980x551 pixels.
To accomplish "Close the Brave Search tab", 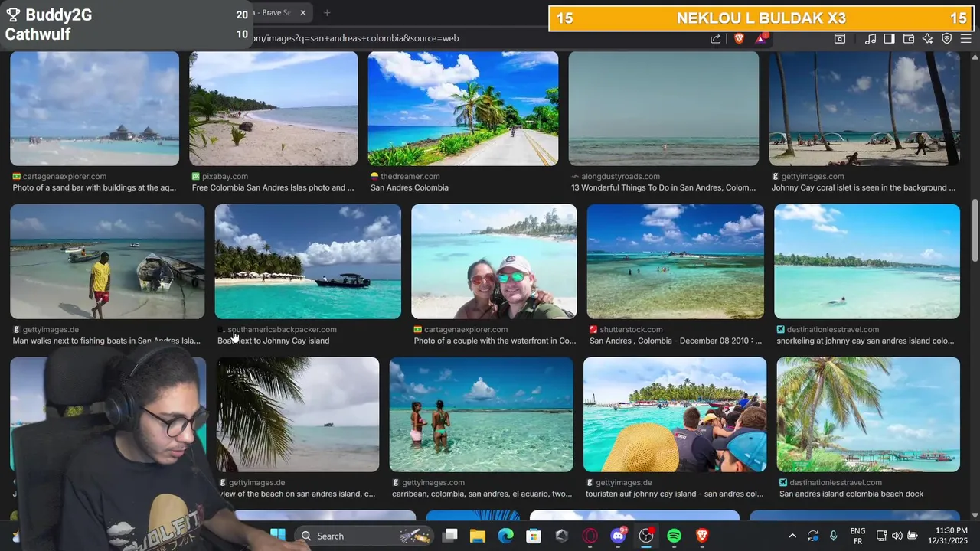I will 302,12.
